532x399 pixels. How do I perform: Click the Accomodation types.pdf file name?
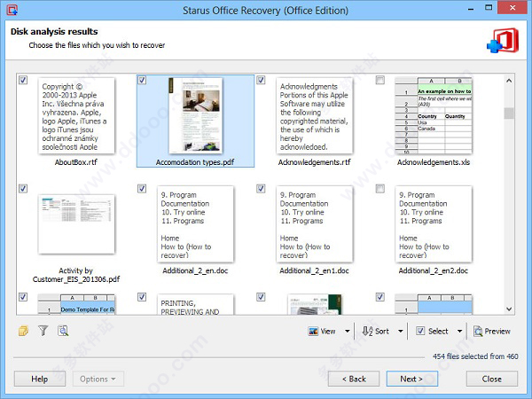[x=195, y=162]
